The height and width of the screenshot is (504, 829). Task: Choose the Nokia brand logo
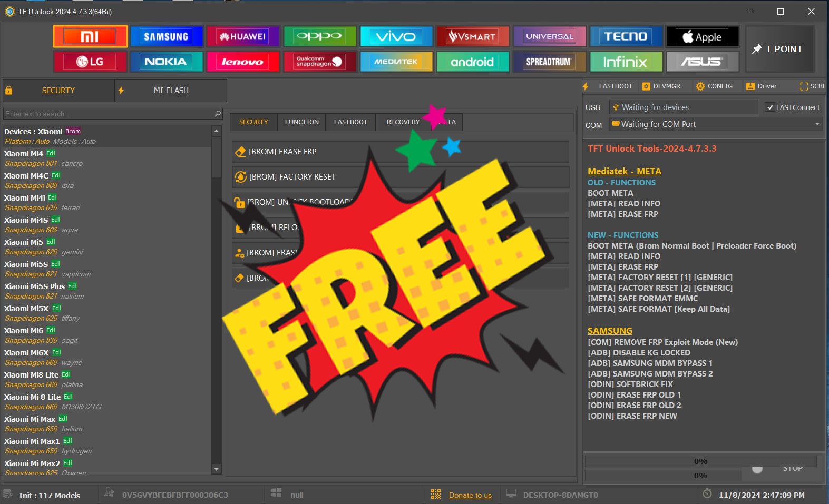(167, 62)
